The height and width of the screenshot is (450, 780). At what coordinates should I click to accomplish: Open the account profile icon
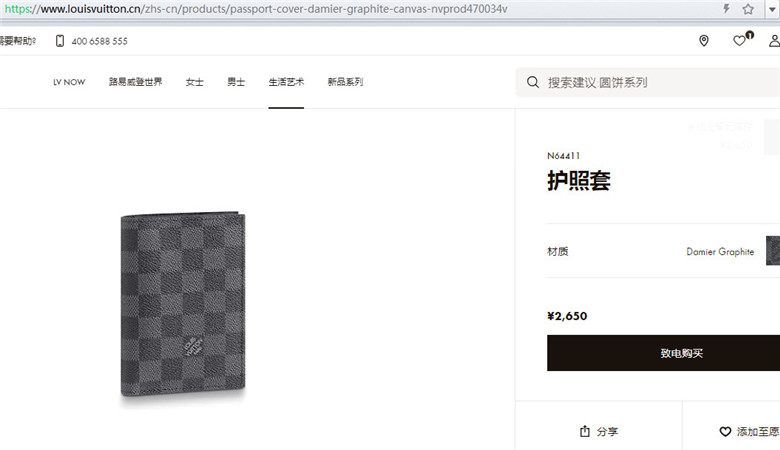[774, 41]
